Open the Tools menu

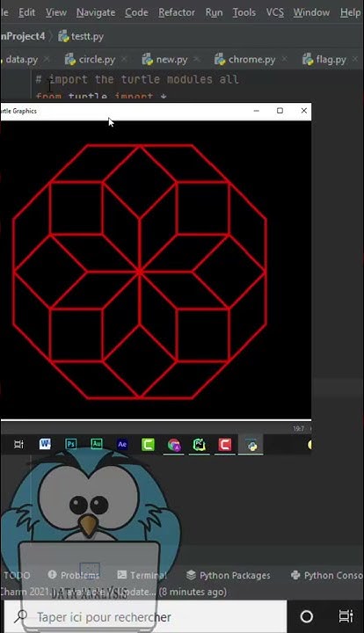click(244, 12)
